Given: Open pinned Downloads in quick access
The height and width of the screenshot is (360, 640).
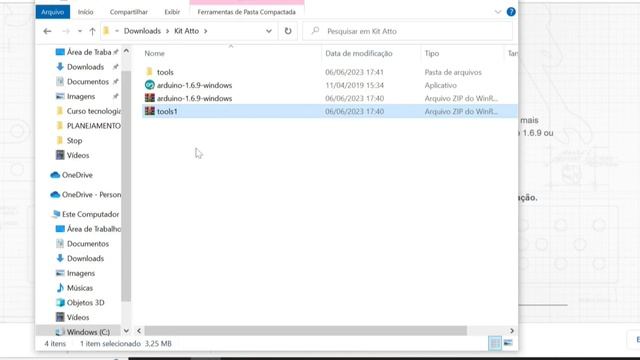Looking at the screenshot, I should click(85, 67).
